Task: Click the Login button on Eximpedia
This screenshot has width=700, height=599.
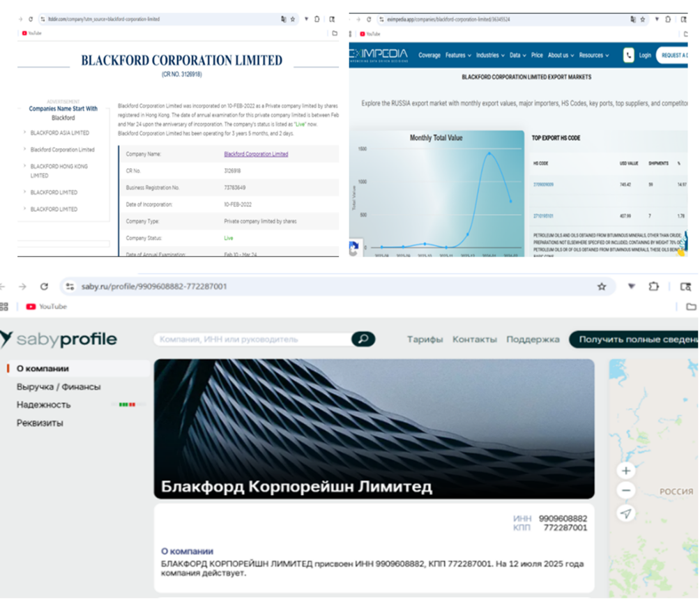Action: point(645,55)
